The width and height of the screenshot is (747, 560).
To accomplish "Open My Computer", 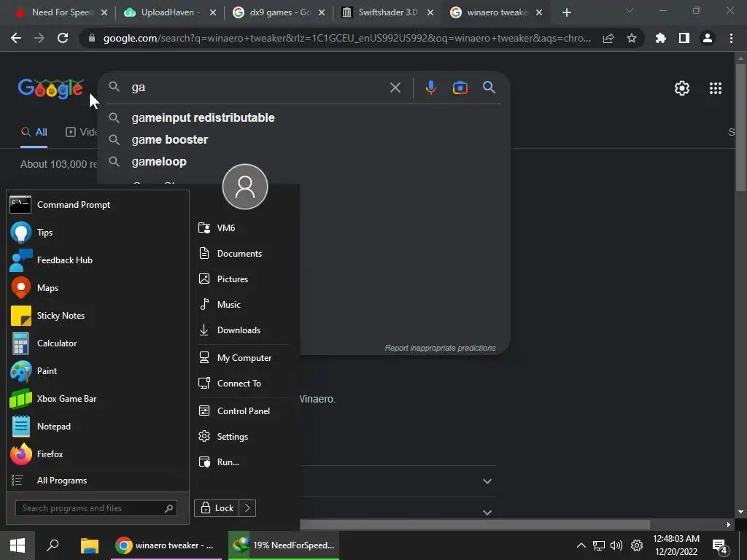I will coord(243,357).
